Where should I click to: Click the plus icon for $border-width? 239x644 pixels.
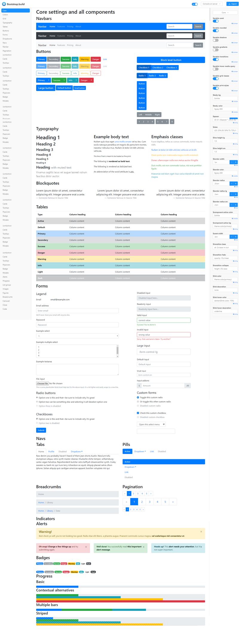(x=236, y=162)
